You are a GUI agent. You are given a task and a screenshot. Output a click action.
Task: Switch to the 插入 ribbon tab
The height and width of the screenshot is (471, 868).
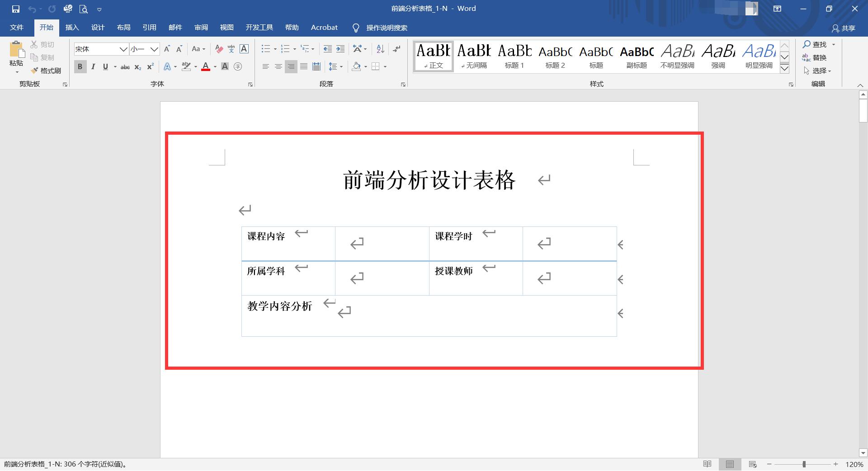pyautogui.click(x=72, y=27)
